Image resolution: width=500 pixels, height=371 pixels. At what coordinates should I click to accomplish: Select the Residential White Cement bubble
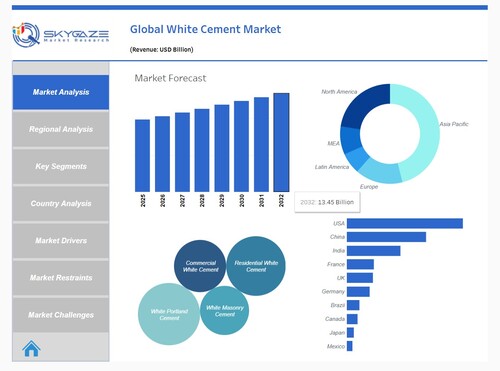256,266
